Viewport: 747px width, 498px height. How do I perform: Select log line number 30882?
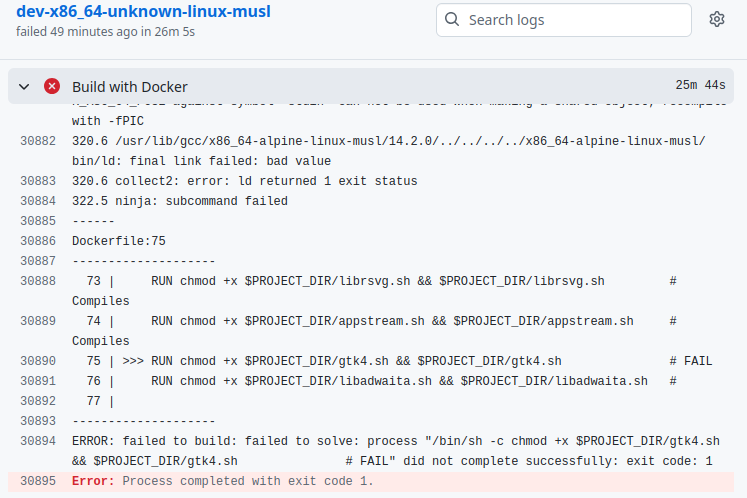pyautogui.click(x=38, y=141)
